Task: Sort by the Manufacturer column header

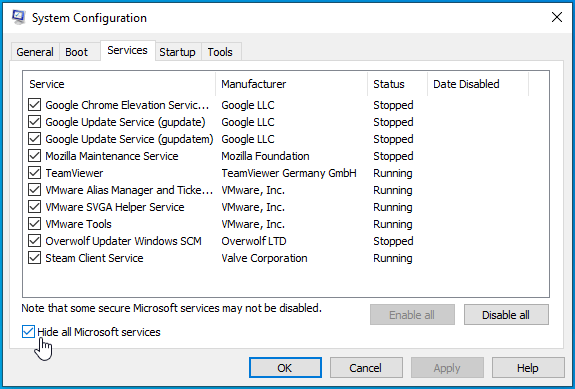Action: 292,84
